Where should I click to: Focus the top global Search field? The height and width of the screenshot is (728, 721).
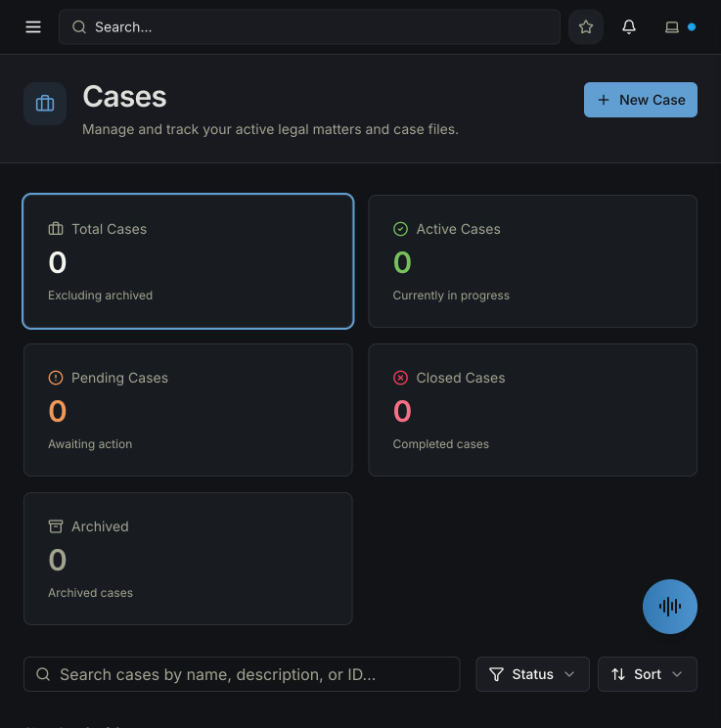pyautogui.click(x=309, y=27)
